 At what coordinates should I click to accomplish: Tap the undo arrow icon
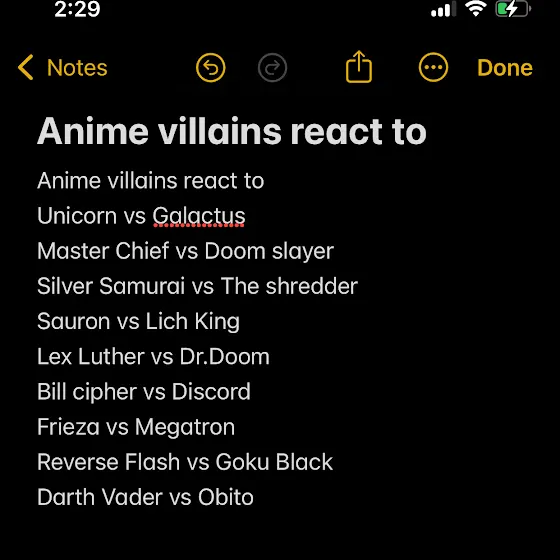[x=211, y=68]
